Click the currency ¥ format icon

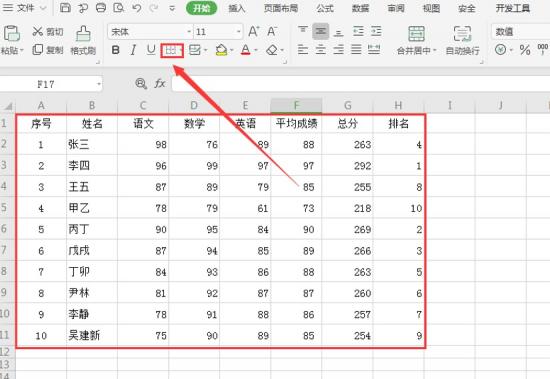[x=501, y=49]
